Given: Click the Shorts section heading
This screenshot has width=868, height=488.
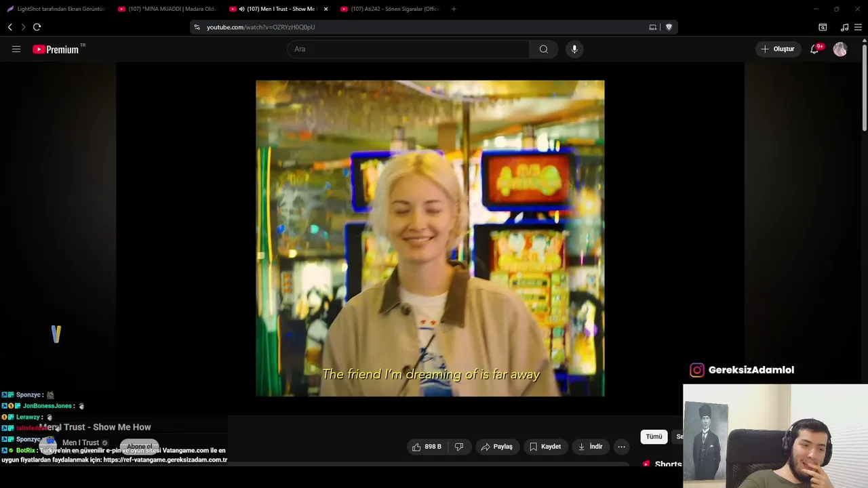Looking at the screenshot, I should point(668,464).
